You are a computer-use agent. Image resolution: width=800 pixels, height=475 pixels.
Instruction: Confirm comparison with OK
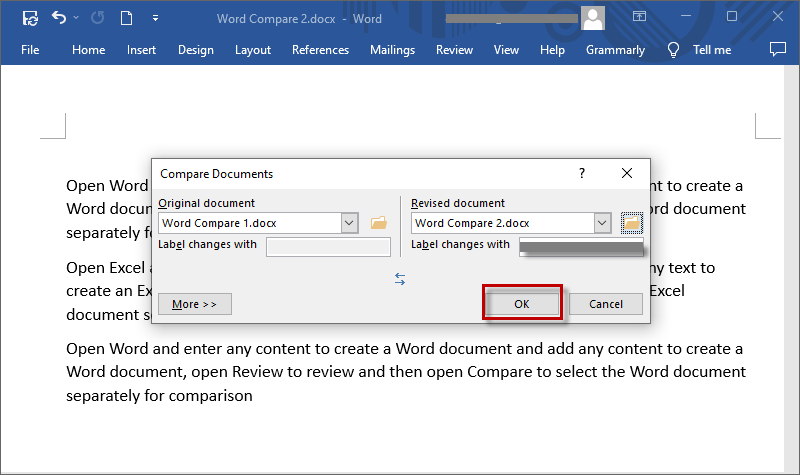(x=522, y=304)
